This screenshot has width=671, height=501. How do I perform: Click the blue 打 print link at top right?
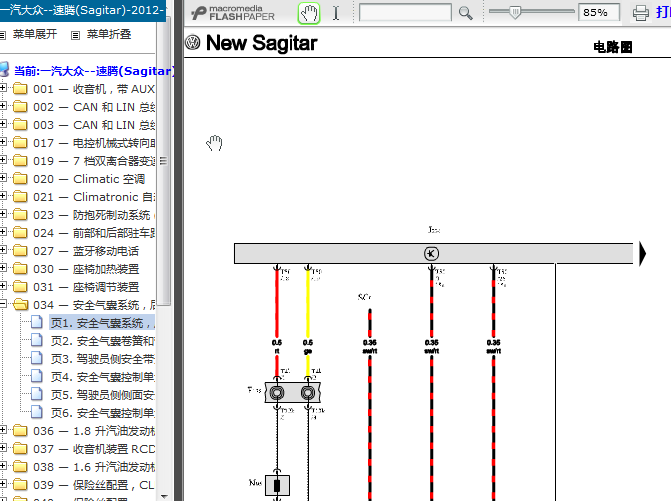(663, 12)
